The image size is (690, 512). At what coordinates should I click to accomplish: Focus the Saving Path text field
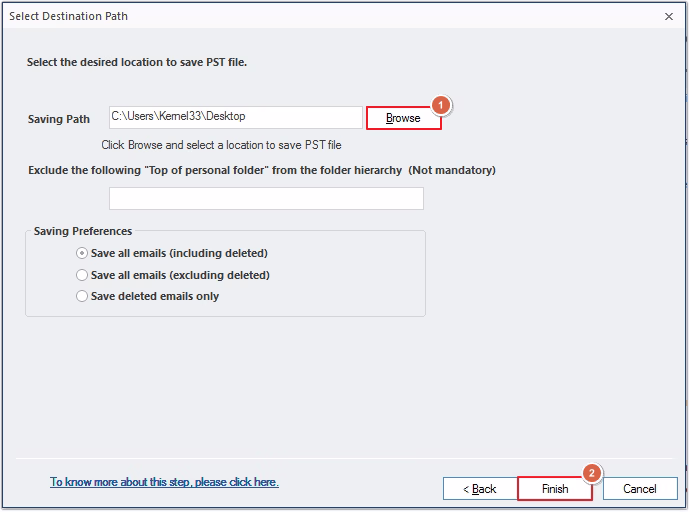236,117
